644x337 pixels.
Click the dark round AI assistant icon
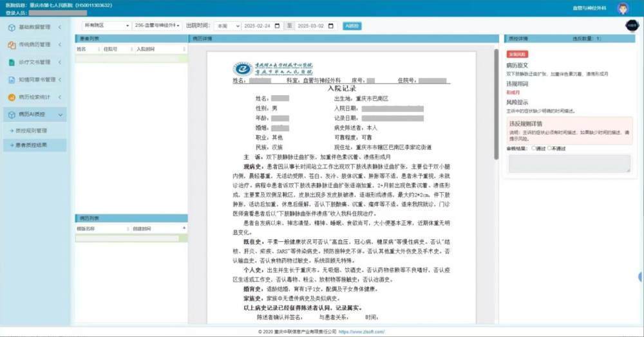[631, 25]
